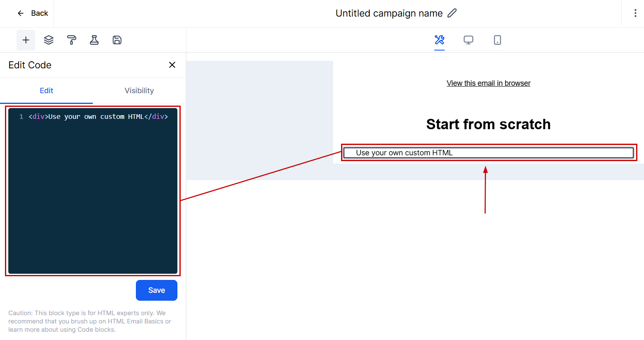This screenshot has width=644, height=340.
Task: Go Back to previous page
Action: tap(33, 13)
